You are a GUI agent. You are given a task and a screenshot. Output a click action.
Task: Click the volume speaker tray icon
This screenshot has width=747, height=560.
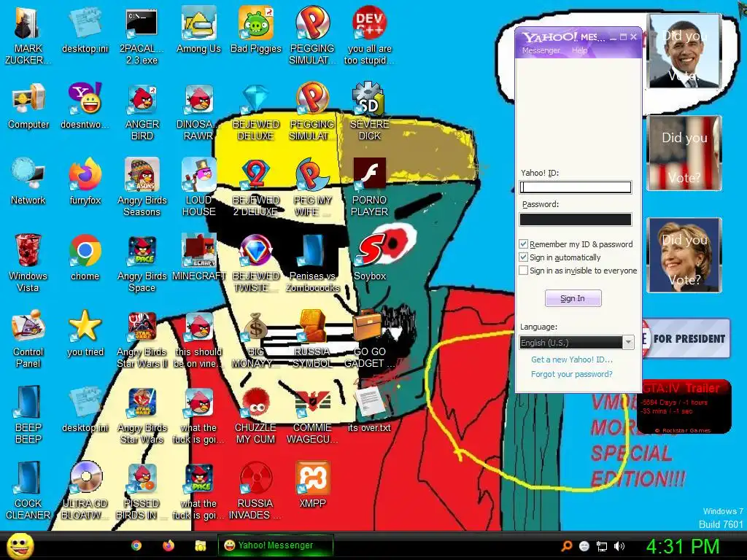619,546
